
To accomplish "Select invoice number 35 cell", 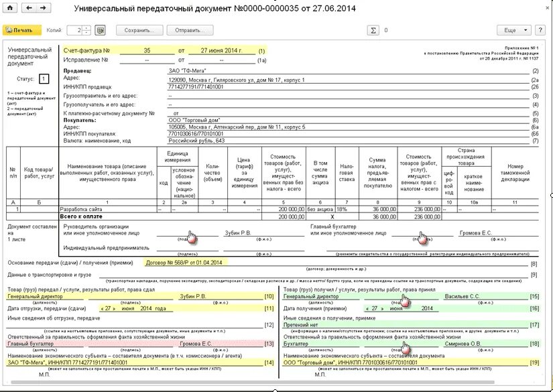I will click(147, 51).
